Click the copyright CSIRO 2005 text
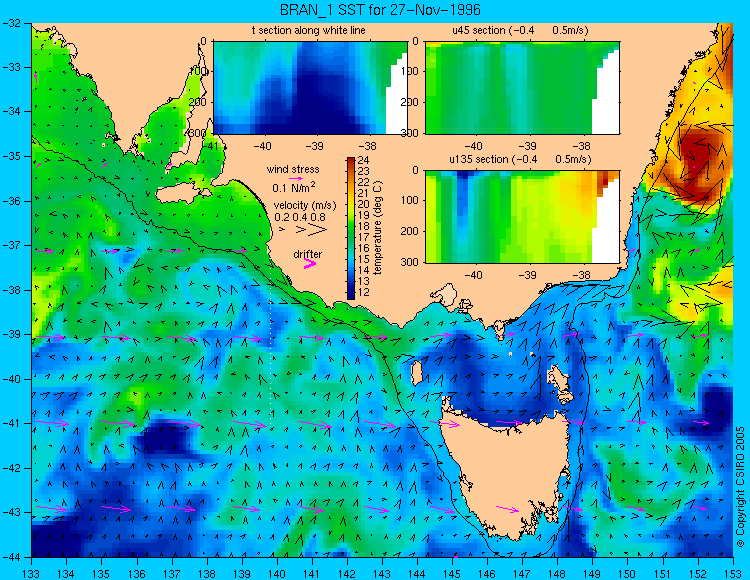This screenshot has width=750, height=580. pos(740,487)
